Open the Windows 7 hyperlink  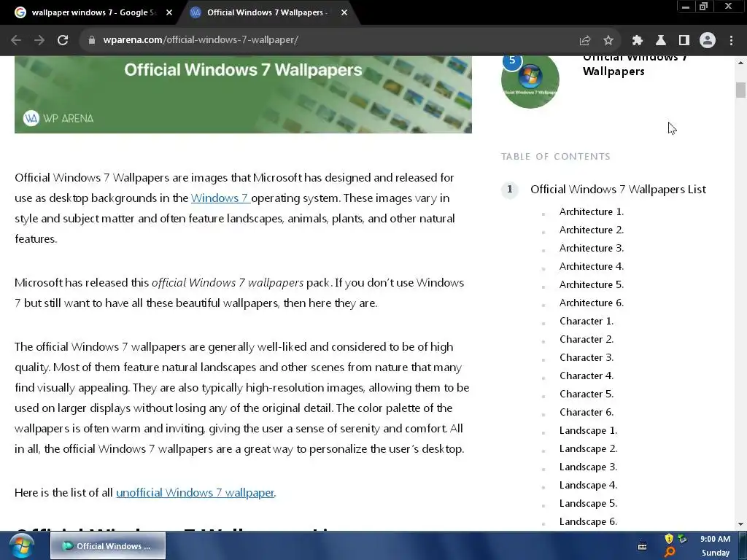[x=220, y=198]
